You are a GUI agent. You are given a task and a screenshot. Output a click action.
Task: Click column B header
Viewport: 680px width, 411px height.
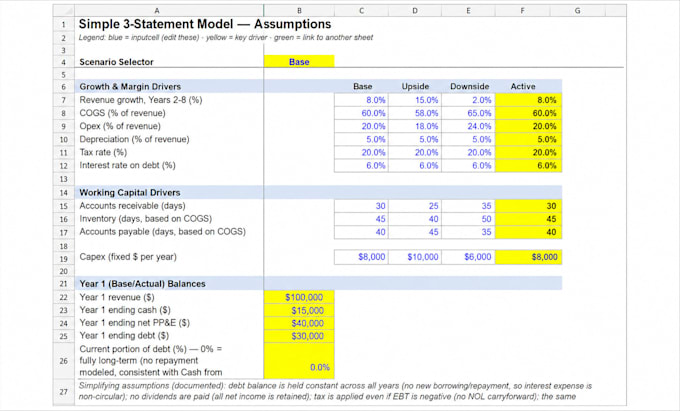tap(299, 11)
